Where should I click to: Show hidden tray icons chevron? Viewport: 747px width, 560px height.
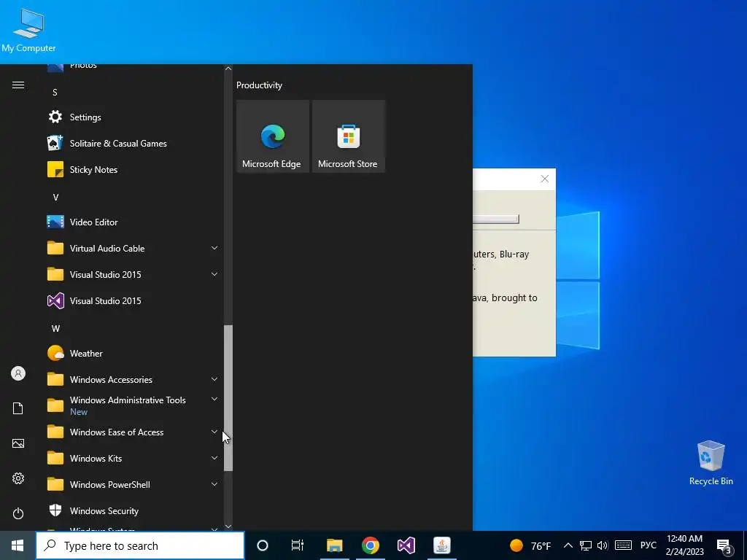point(568,545)
